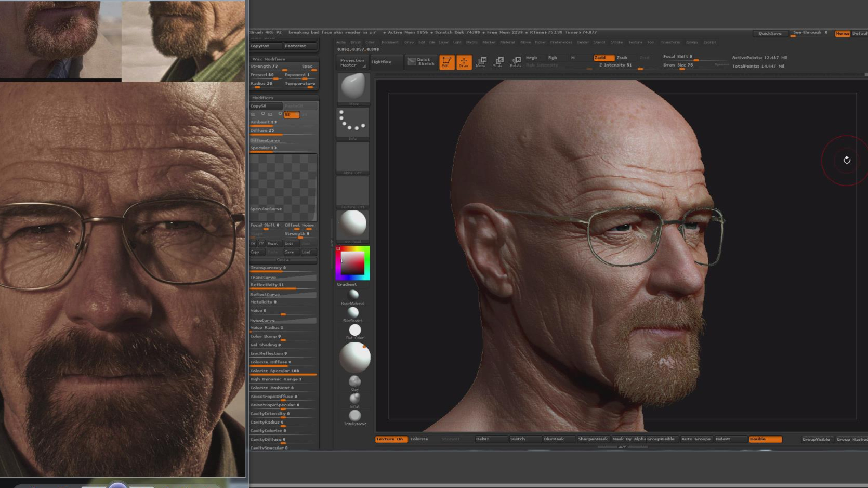The image size is (868, 488).
Task: Select the Rotate transform icon
Action: (516, 62)
